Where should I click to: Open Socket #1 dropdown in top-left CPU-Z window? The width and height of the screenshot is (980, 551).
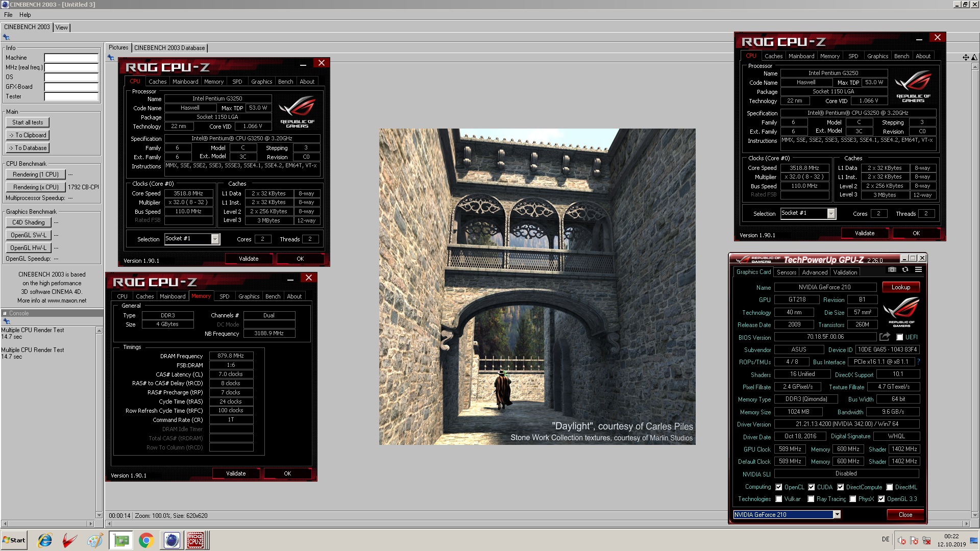pyautogui.click(x=215, y=239)
